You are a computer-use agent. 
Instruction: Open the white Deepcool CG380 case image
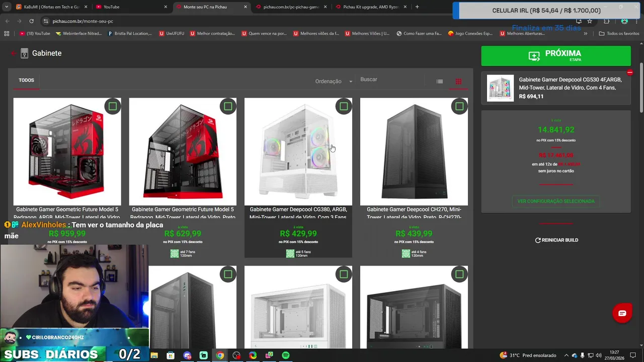(298, 151)
